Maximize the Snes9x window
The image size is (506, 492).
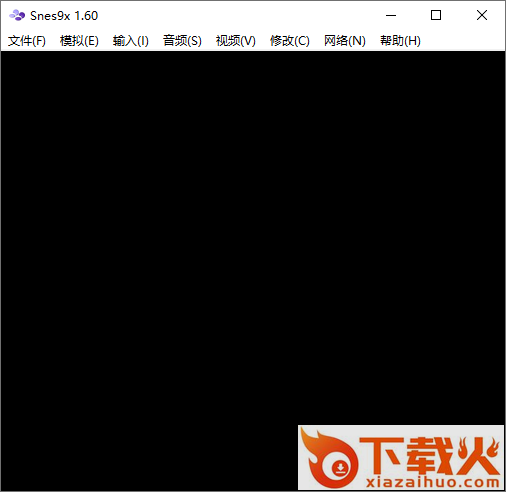point(436,15)
